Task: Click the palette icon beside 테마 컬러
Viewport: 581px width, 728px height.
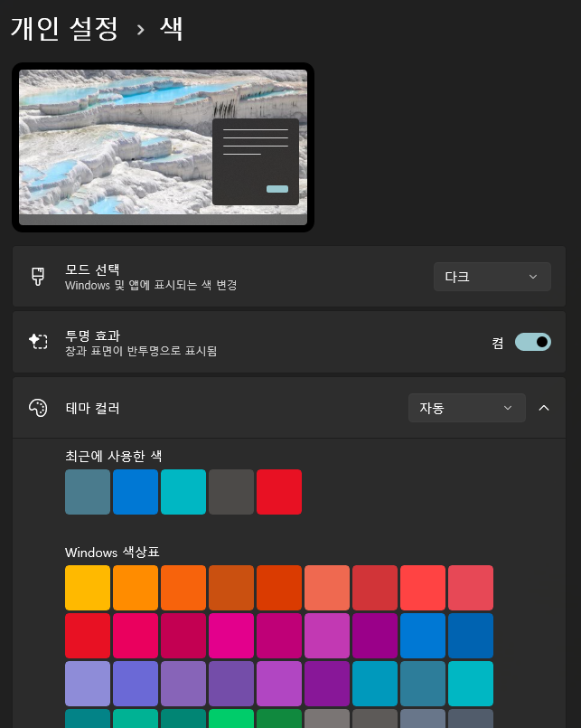Action: tap(38, 408)
